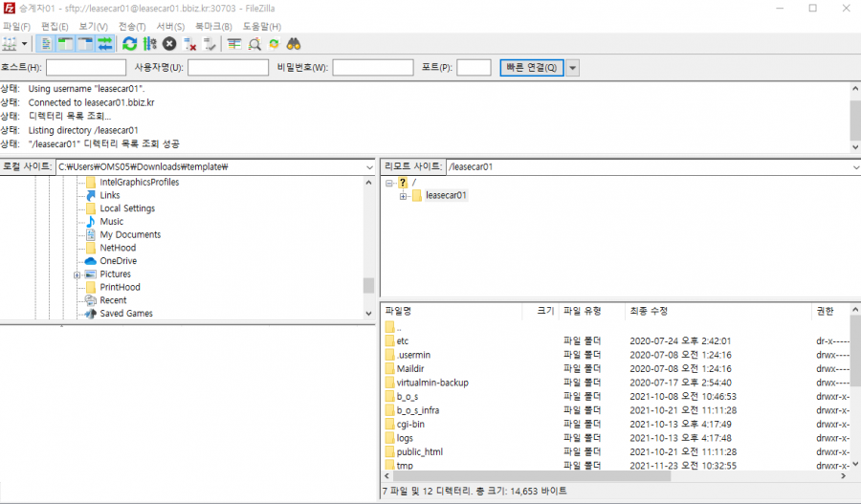The width and height of the screenshot is (861, 504).
Task: Toggle transfer queue display icon
Action: (104, 44)
